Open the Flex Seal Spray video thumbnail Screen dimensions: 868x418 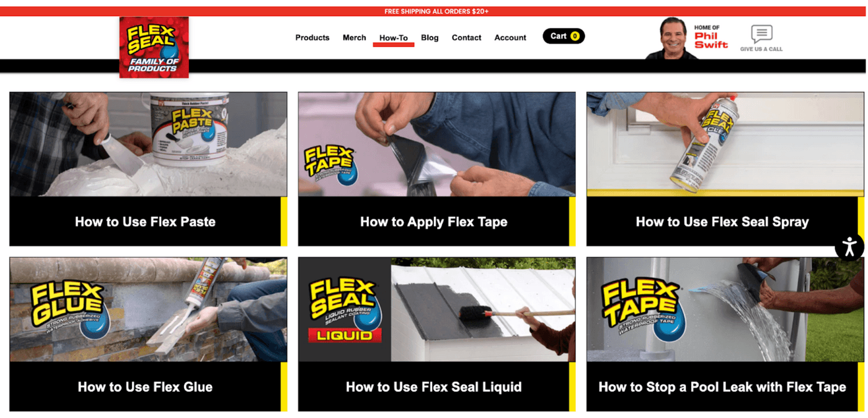[725, 145]
